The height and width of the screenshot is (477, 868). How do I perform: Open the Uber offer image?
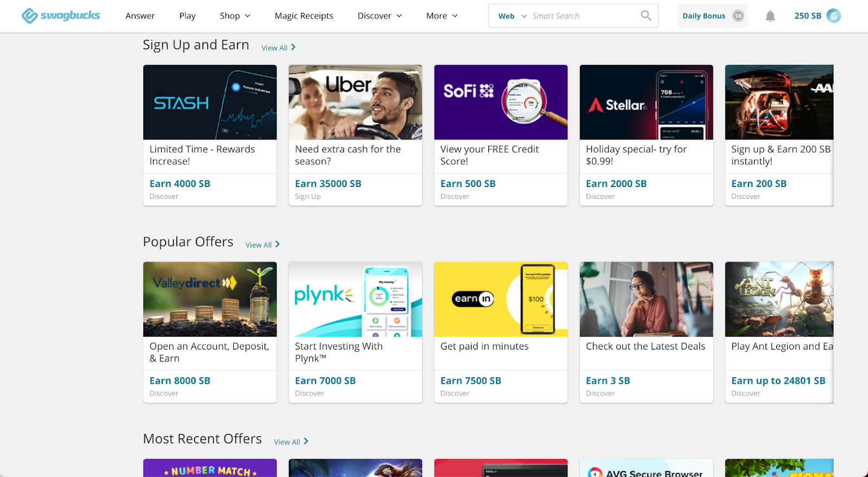[355, 102]
